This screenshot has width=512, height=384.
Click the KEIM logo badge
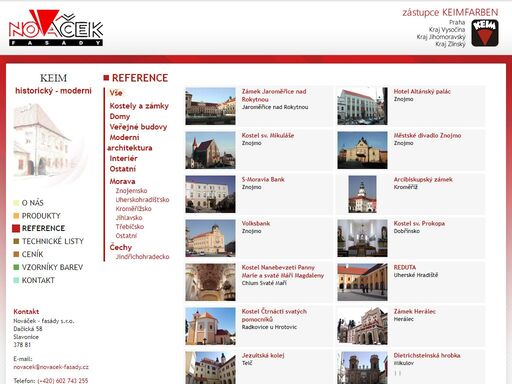pos(485,33)
